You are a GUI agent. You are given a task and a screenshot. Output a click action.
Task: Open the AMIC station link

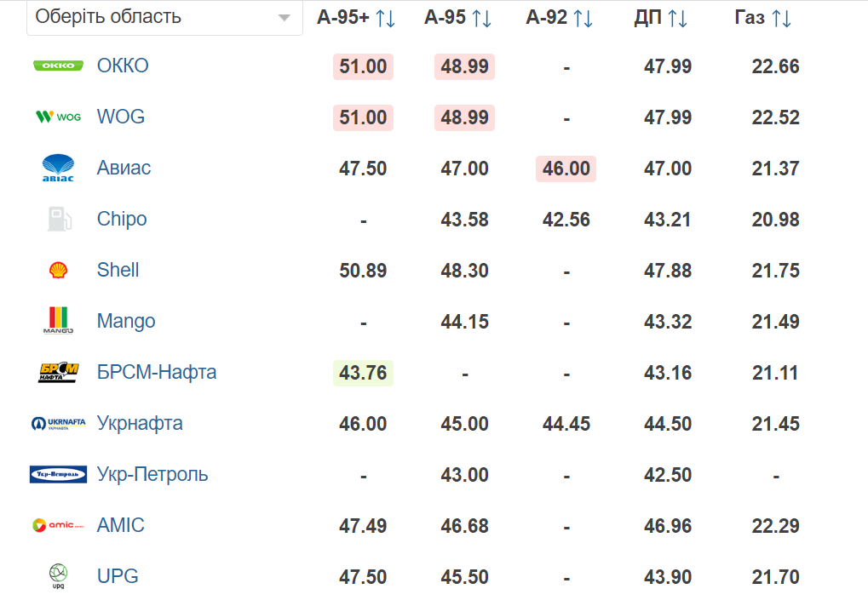pos(121,525)
